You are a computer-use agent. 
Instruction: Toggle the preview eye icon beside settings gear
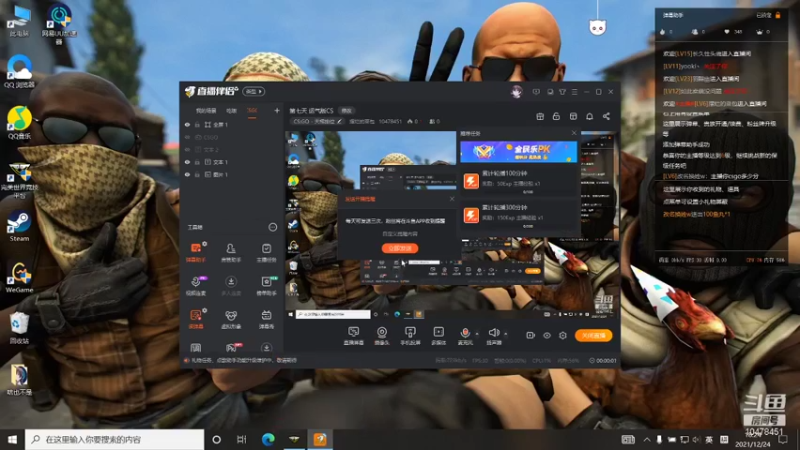pos(547,335)
